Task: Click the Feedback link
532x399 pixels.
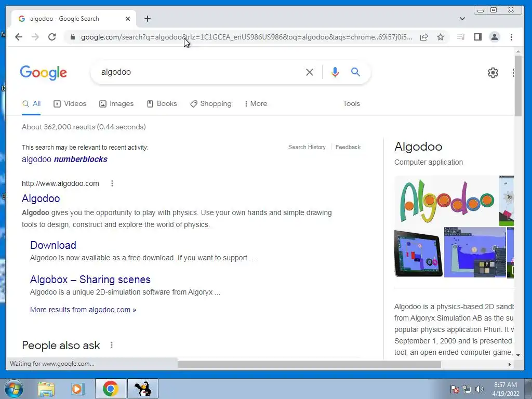Action: 348,147
